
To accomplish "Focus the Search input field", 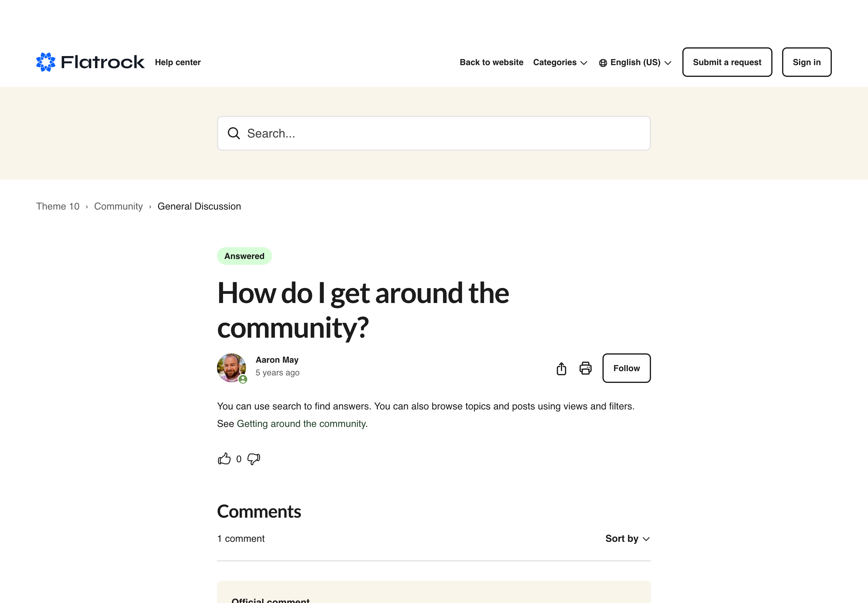I will 442,133.
